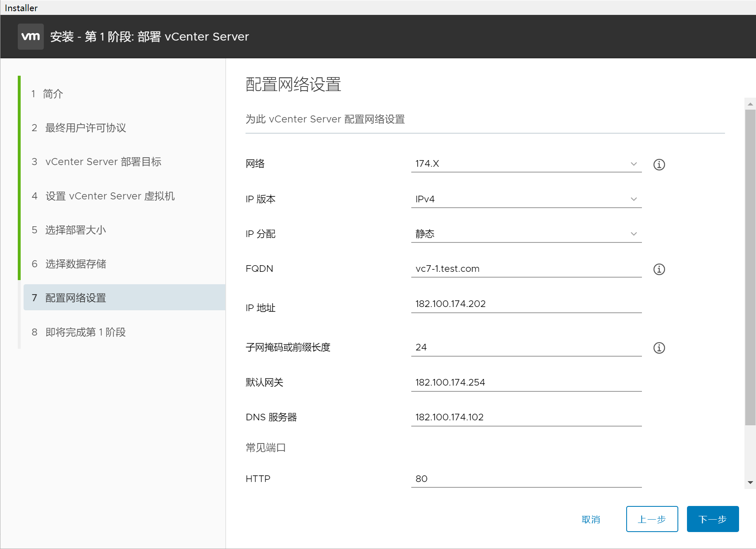This screenshot has width=756, height=549.
Task: Click the 下一步 button
Action: pos(712,519)
